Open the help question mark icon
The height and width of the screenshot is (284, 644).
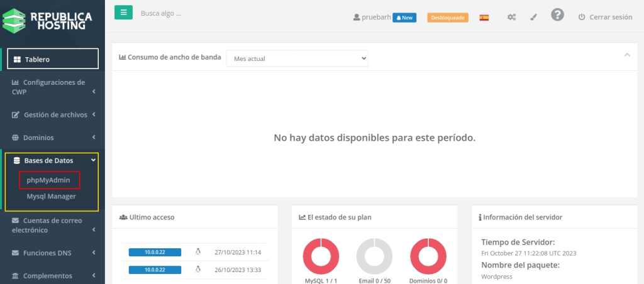click(x=557, y=15)
